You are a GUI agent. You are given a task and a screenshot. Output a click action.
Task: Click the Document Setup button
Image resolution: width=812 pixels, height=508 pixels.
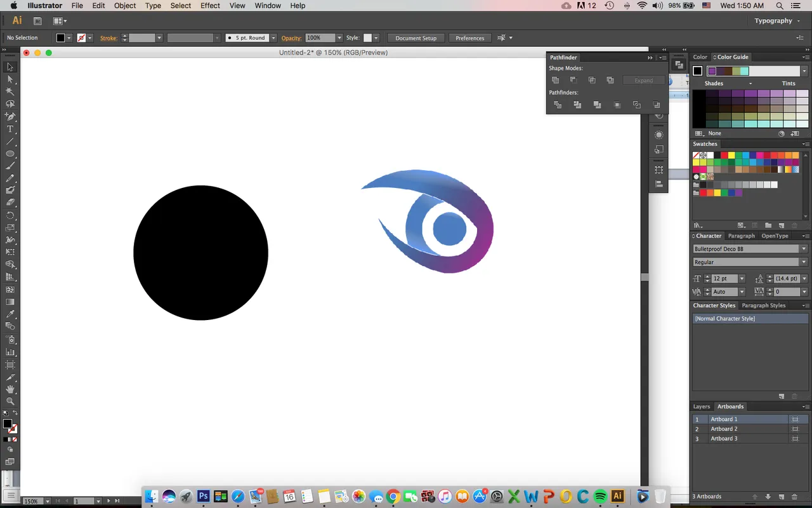click(x=416, y=38)
